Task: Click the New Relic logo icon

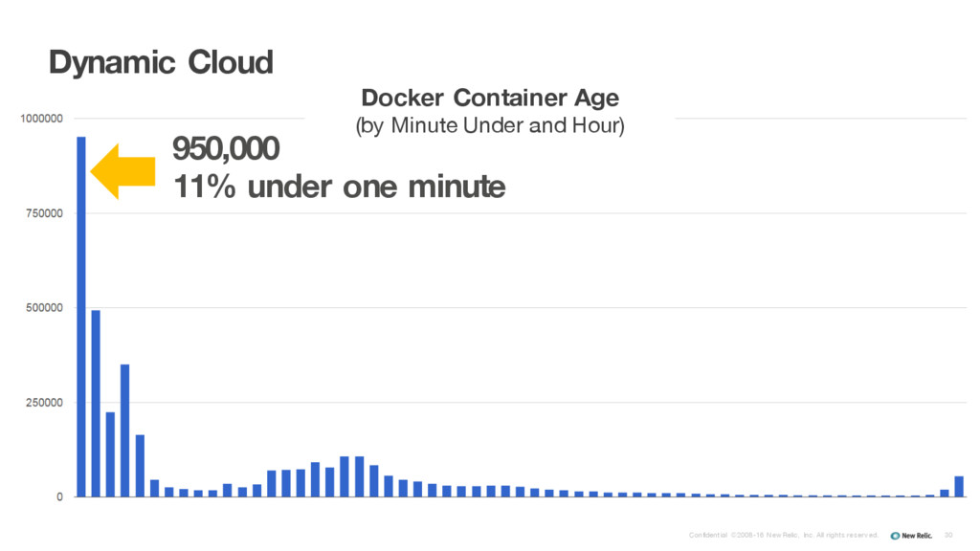Action: (895, 536)
